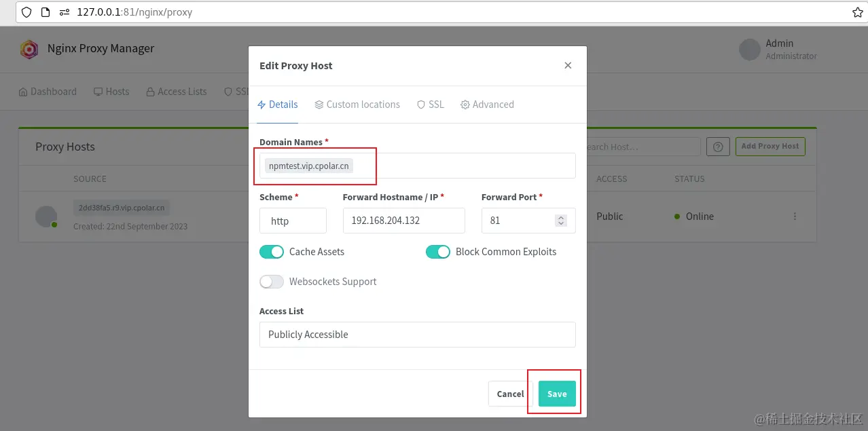Viewport: 868px width, 431px height.
Task: Open the Hosts menu
Action: pos(111,92)
